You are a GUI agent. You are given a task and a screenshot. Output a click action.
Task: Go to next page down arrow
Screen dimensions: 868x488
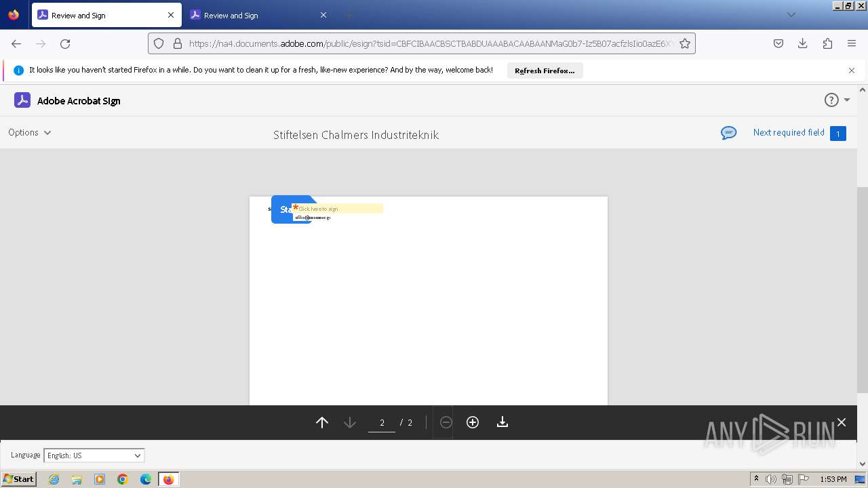pyautogui.click(x=350, y=422)
